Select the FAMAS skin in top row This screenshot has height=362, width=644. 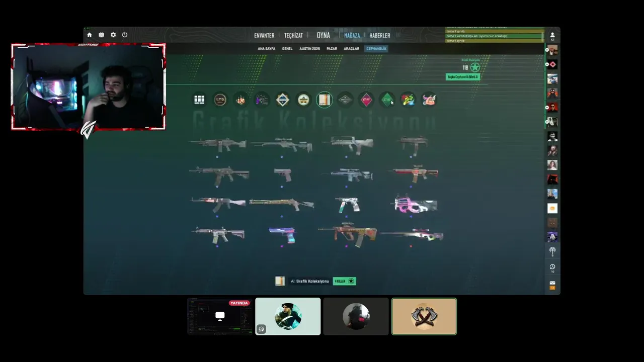348,145
